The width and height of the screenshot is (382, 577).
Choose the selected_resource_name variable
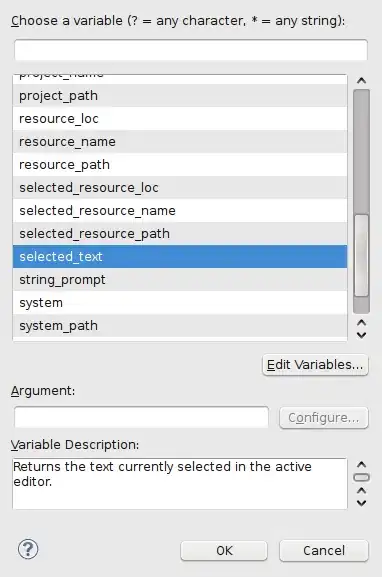click(180, 210)
